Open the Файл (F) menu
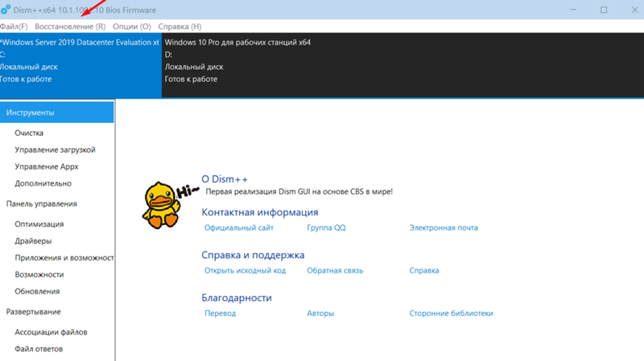 (14, 27)
